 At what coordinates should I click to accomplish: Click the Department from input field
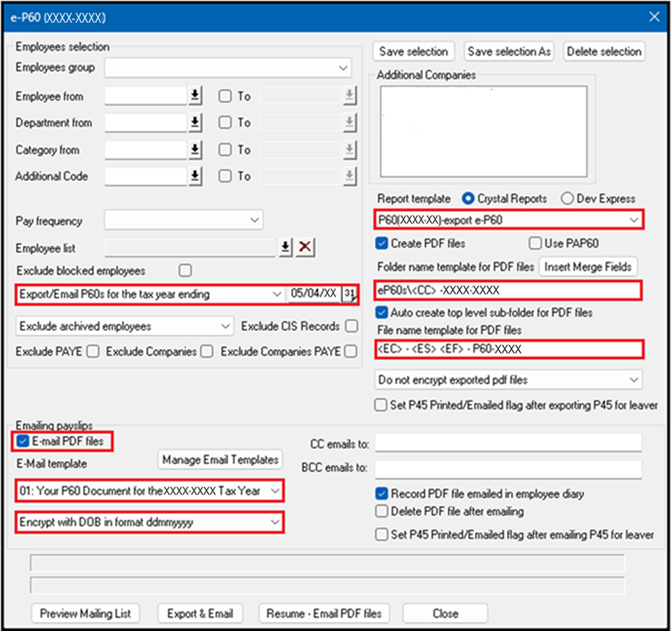146,122
